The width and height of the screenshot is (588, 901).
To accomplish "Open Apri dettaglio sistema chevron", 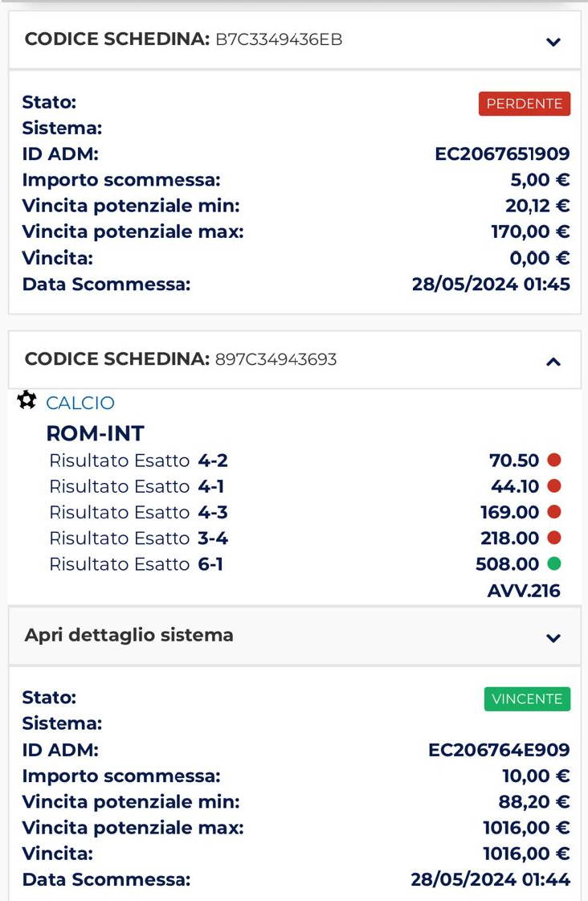I will click(553, 638).
